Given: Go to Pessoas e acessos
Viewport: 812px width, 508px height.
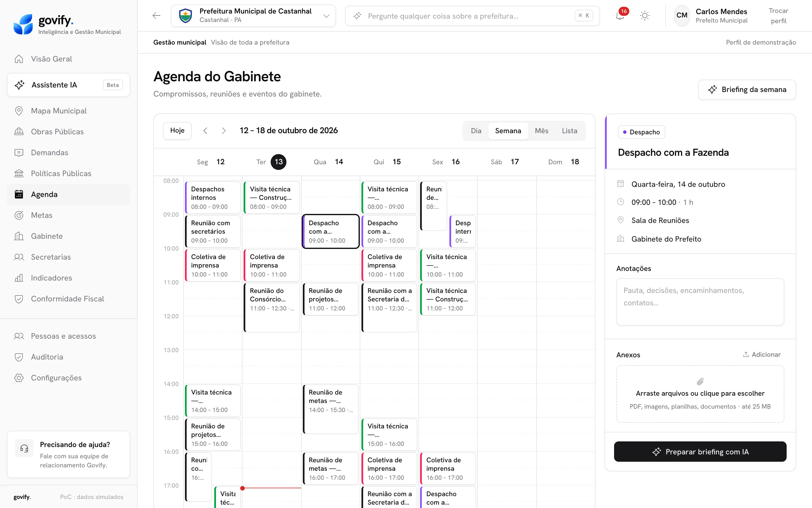Looking at the screenshot, I should click(69, 336).
